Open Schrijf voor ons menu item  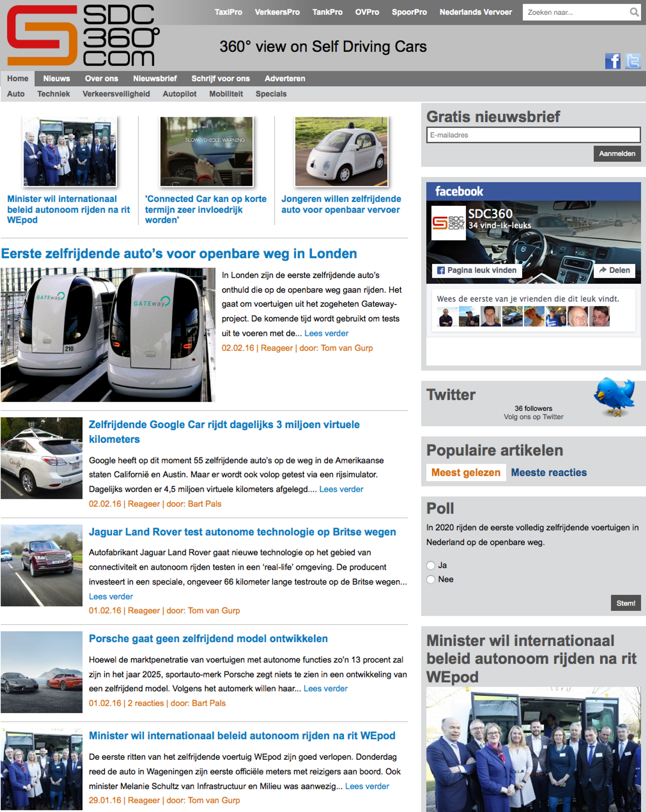[x=220, y=78]
